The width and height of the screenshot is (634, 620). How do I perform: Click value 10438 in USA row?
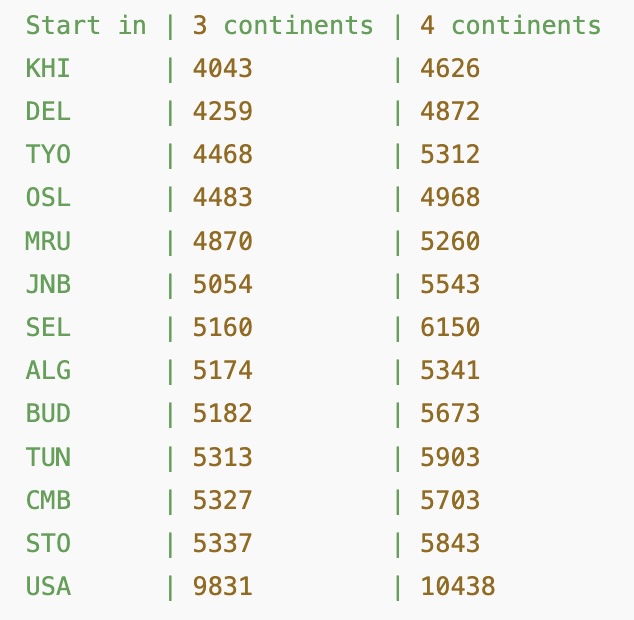458,585
